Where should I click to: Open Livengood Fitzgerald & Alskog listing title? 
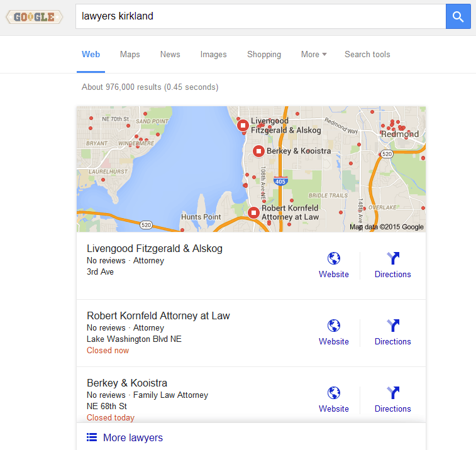click(x=155, y=248)
